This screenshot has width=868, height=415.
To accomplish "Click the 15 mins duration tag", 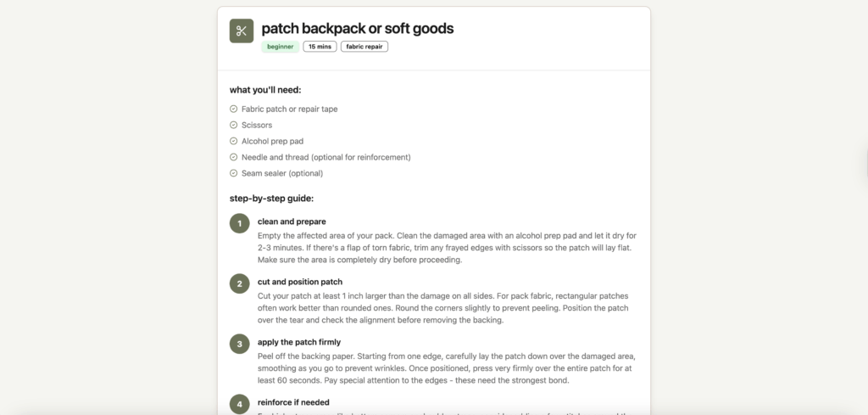I will tap(320, 47).
